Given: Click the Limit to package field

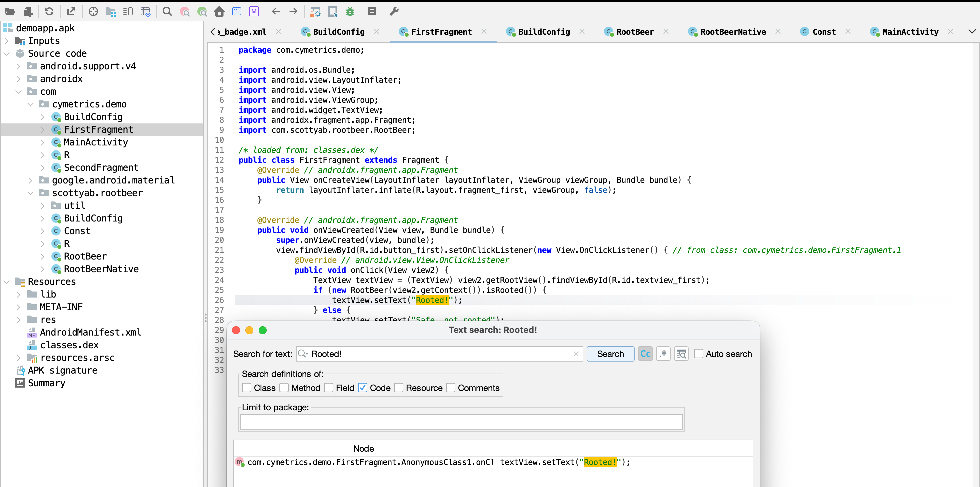Looking at the screenshot, I should (x=461, y=422).
